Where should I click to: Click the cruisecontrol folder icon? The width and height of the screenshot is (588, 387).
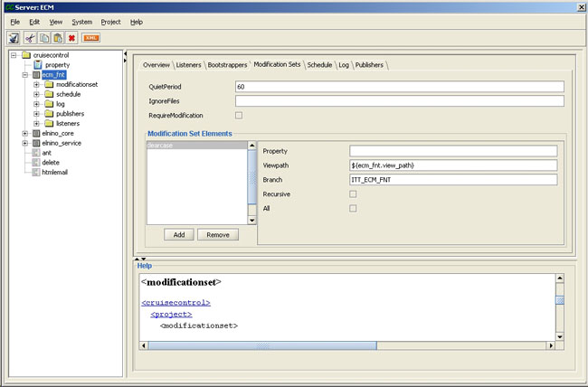[26, 55]
